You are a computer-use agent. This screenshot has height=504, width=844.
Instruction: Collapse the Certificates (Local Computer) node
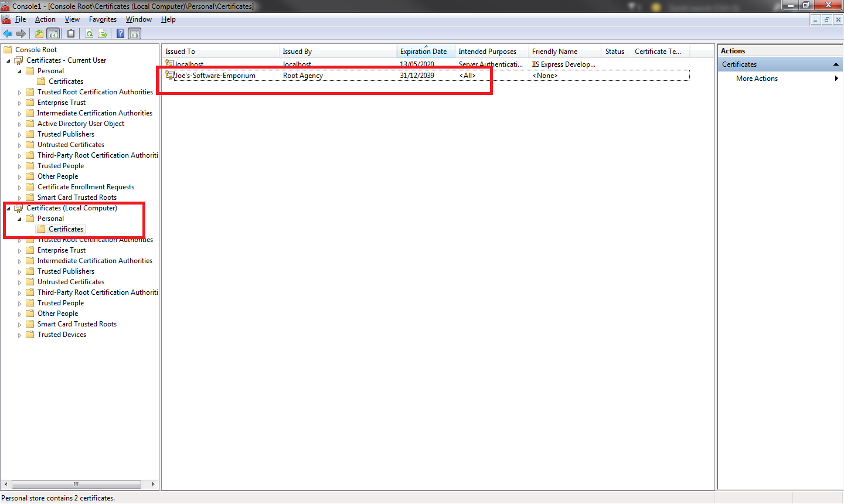[x=8, y=209]
